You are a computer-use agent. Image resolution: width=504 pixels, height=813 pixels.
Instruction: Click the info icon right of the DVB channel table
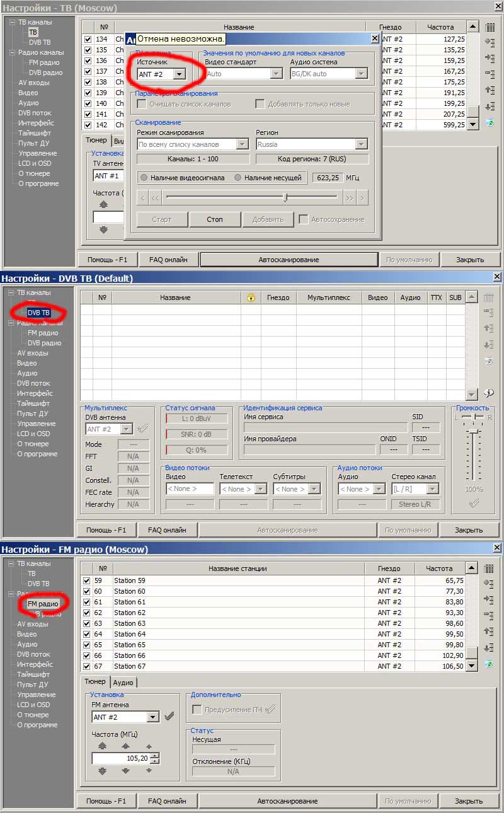point(489,393)
